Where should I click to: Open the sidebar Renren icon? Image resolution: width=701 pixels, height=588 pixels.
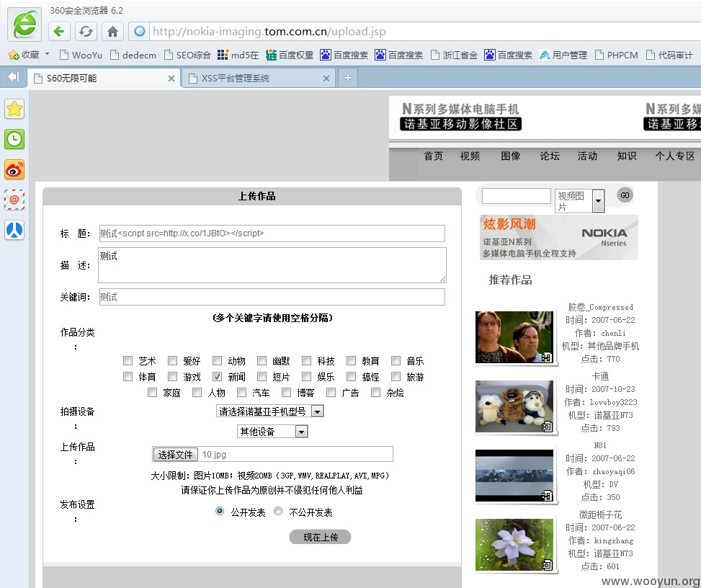coord(14,231)
